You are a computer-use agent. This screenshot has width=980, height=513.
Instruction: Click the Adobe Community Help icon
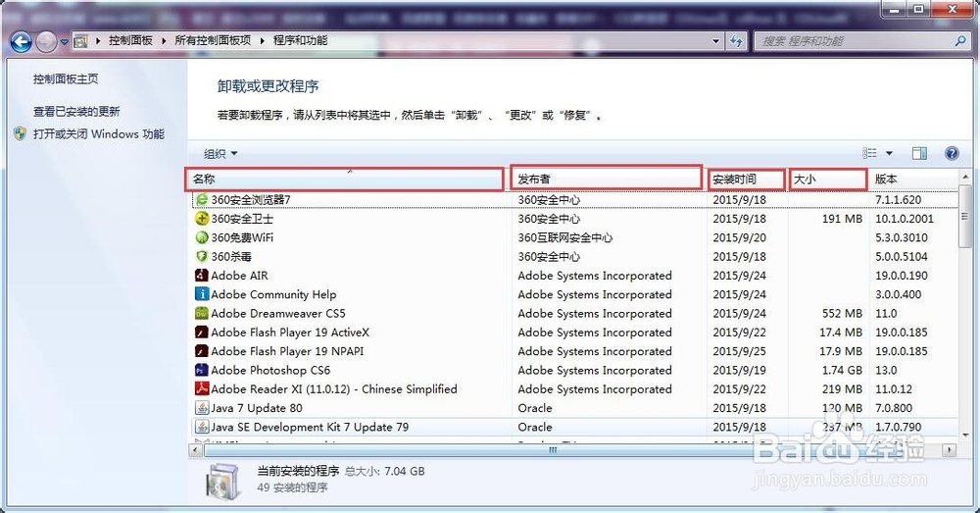click(201, 294)
